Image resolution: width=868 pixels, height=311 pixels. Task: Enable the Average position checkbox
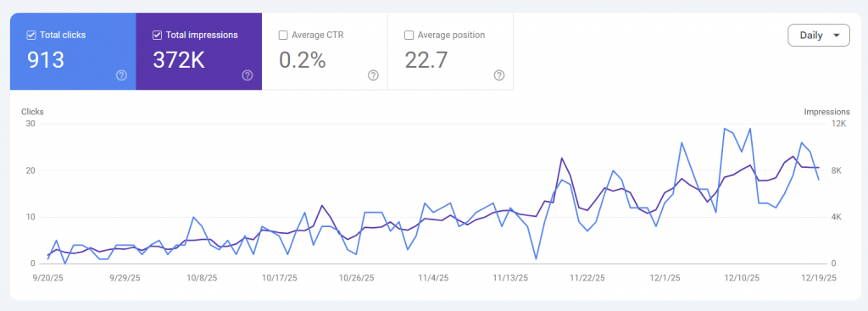(x=409, y=36)
